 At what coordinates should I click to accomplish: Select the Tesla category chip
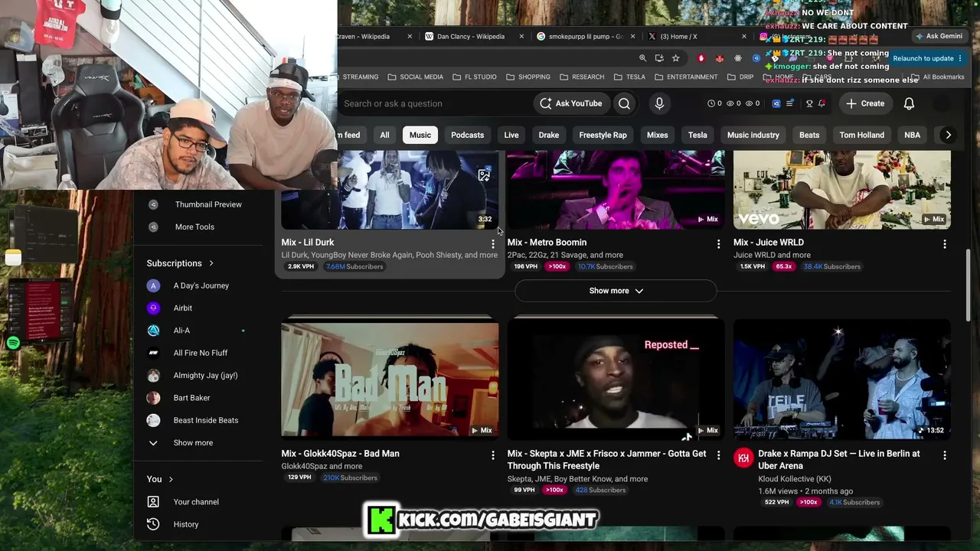pos(697,135)
